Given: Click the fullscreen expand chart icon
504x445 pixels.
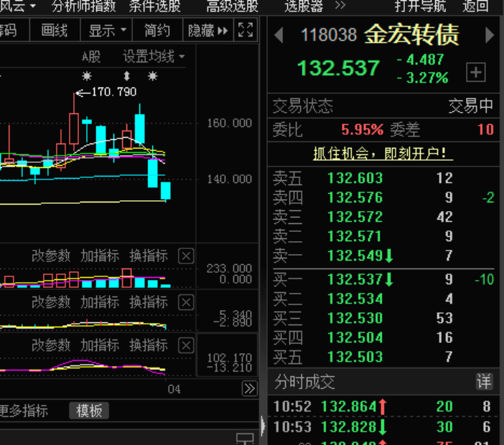Looking at the screenshot, I should [246, 31].
